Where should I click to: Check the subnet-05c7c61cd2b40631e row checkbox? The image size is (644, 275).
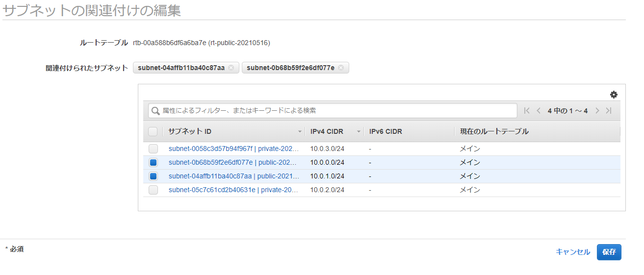(154, 190)
